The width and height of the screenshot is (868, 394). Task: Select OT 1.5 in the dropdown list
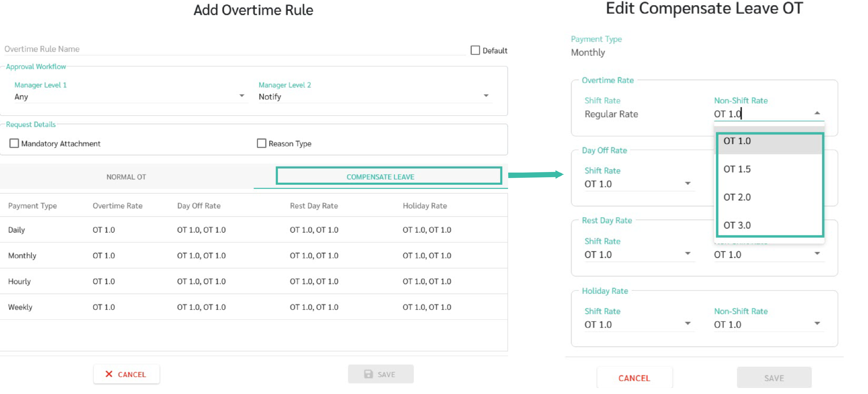(x=770, y=169)
